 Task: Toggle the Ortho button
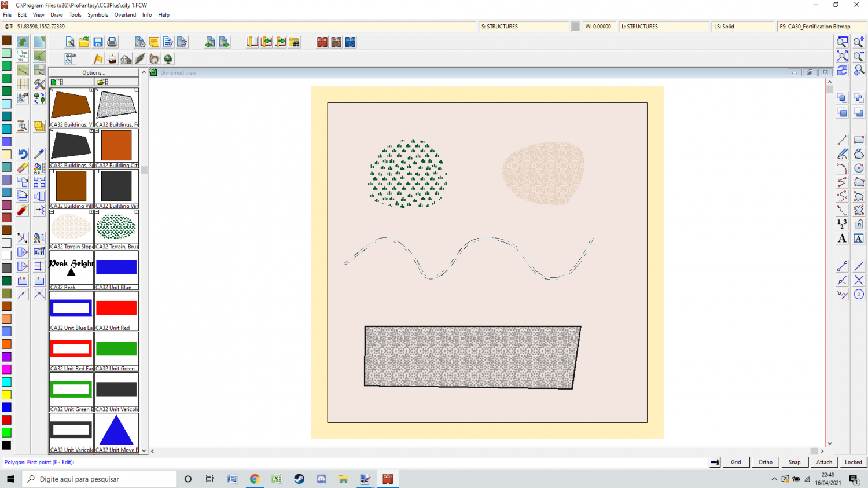pyautogui.click(x=766, y=462)
